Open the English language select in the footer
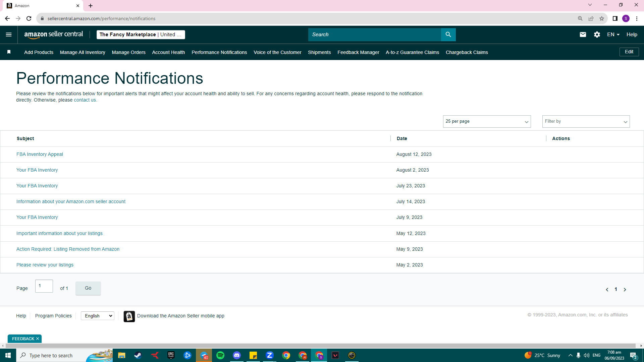 98,316
